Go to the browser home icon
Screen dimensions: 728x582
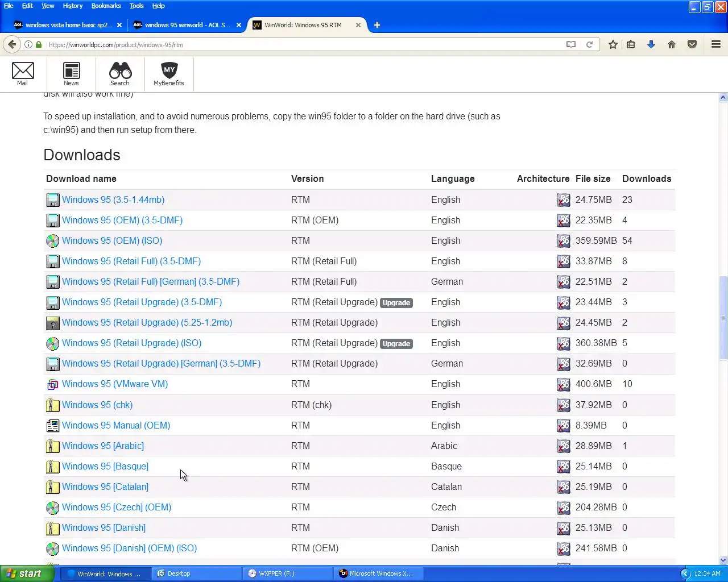(x=672, y=44)
